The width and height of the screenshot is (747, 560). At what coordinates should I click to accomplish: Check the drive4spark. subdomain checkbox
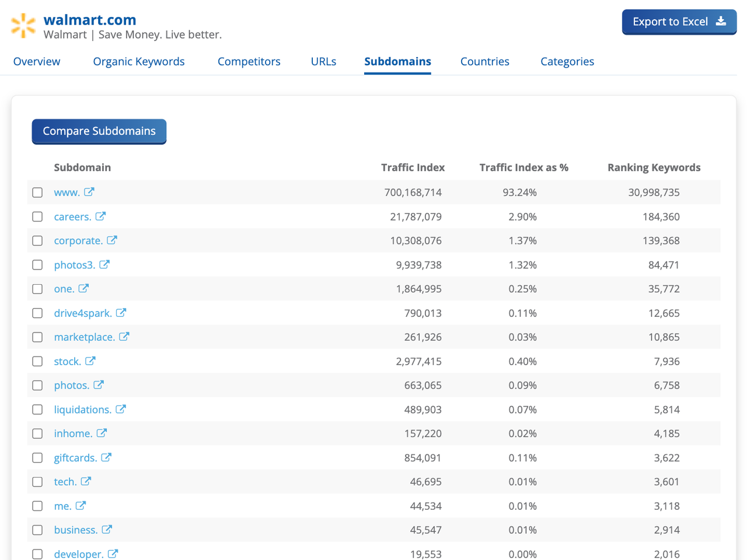click(37, 313)
